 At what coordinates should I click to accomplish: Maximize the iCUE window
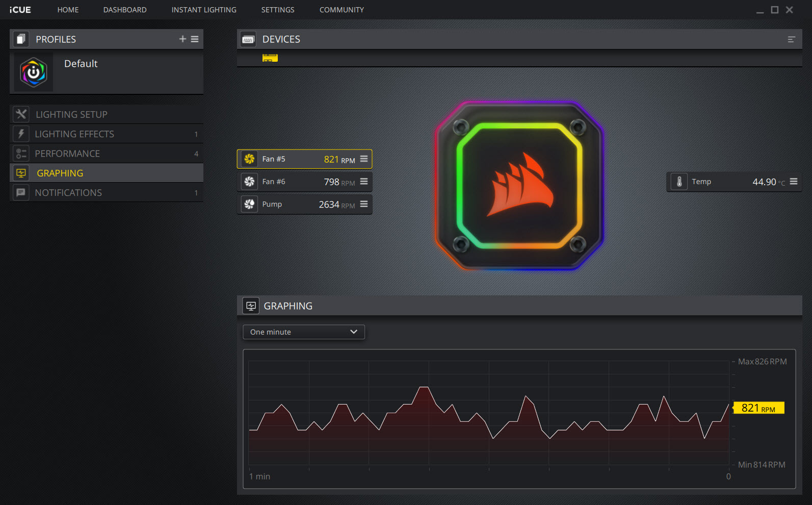[775, 10]
